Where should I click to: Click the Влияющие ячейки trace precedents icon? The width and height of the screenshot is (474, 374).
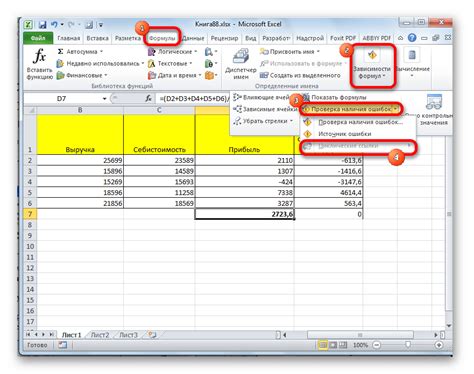237,97
